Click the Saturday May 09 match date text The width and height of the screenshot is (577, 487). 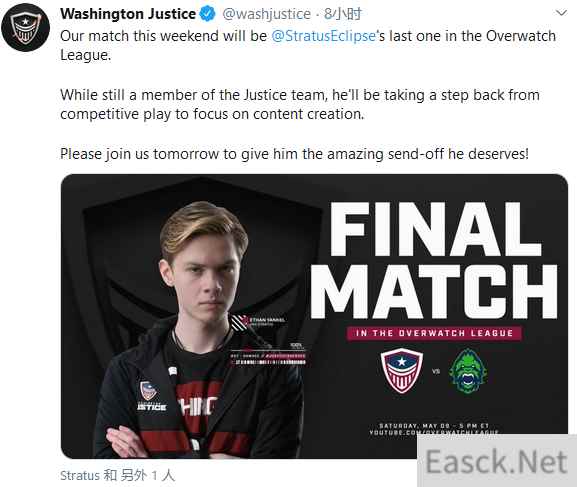click(434, 426)
